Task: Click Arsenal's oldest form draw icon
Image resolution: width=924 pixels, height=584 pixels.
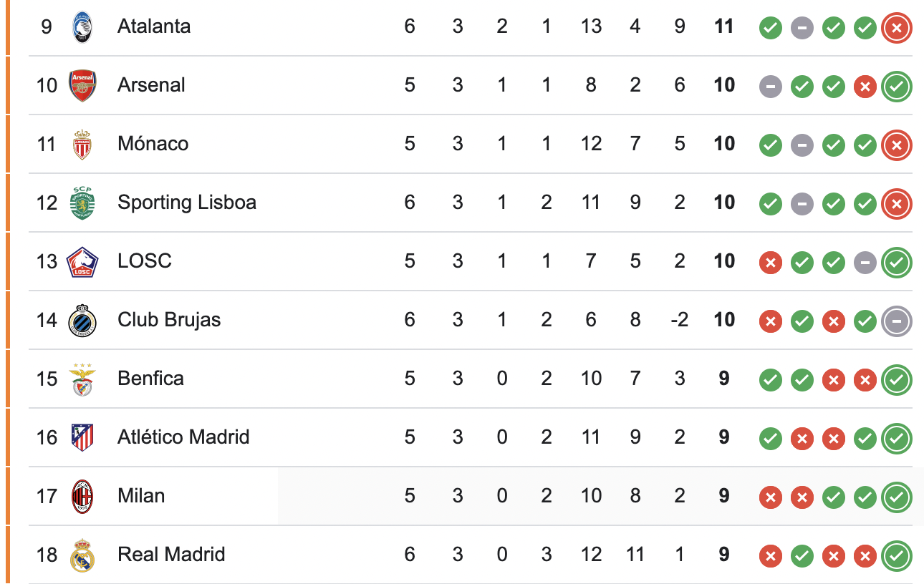Action: (x=771, y=87)
